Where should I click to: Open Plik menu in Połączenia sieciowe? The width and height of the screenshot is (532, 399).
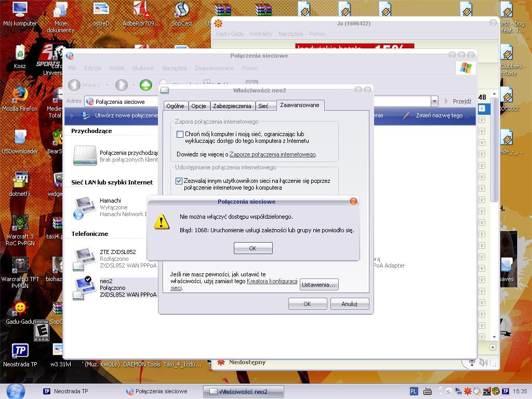click(72, 68)
